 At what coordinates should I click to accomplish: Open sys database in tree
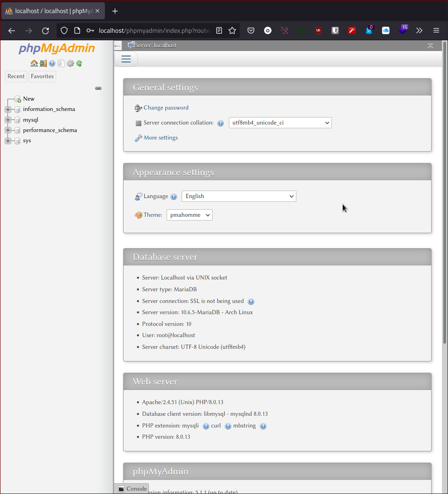click(x=27, y=141)
